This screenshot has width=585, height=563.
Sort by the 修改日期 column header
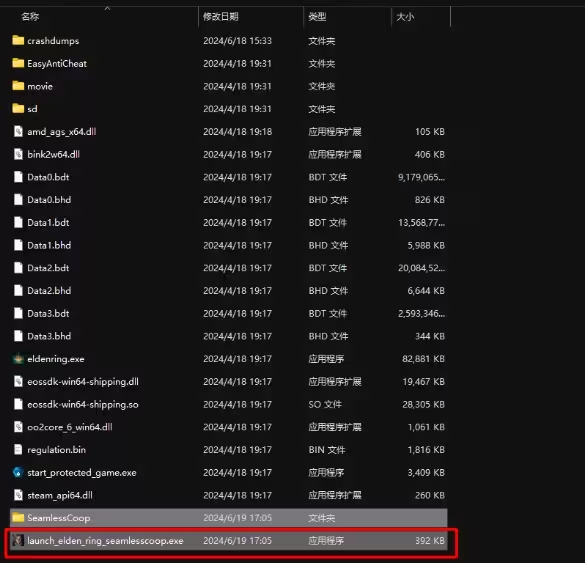(220, 16)
